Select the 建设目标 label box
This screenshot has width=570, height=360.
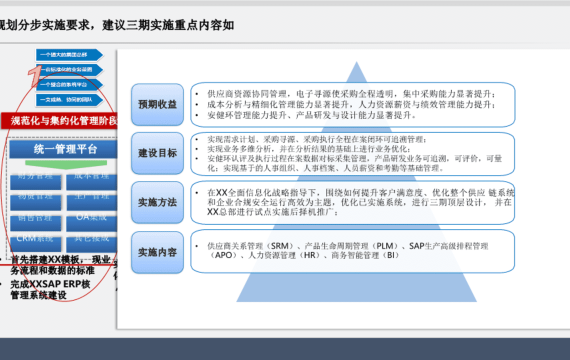157,153
